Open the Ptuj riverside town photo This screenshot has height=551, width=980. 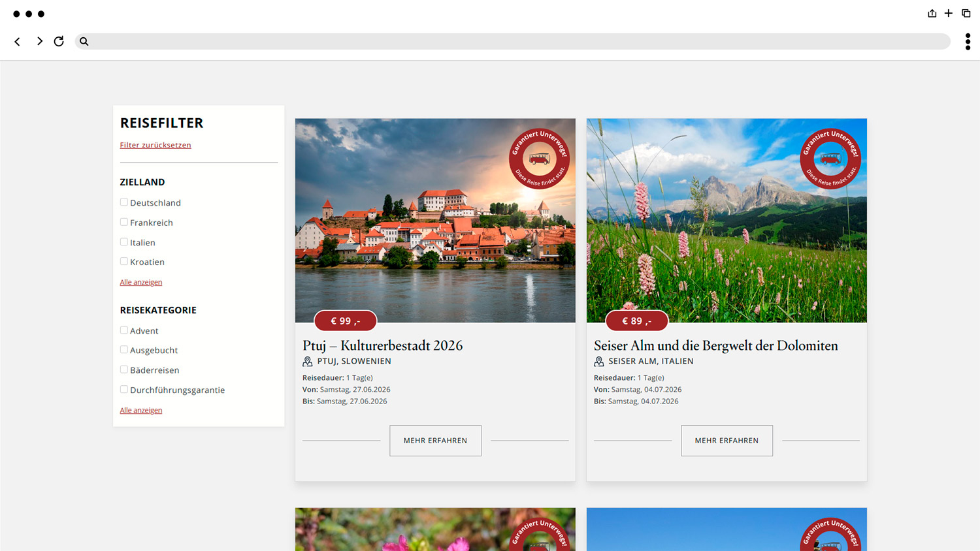(435, 221)
